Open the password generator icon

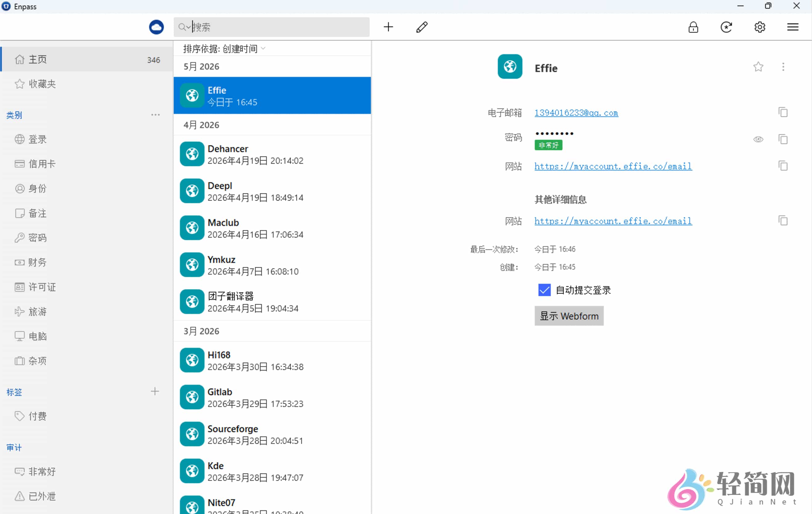tap(726, 27)
